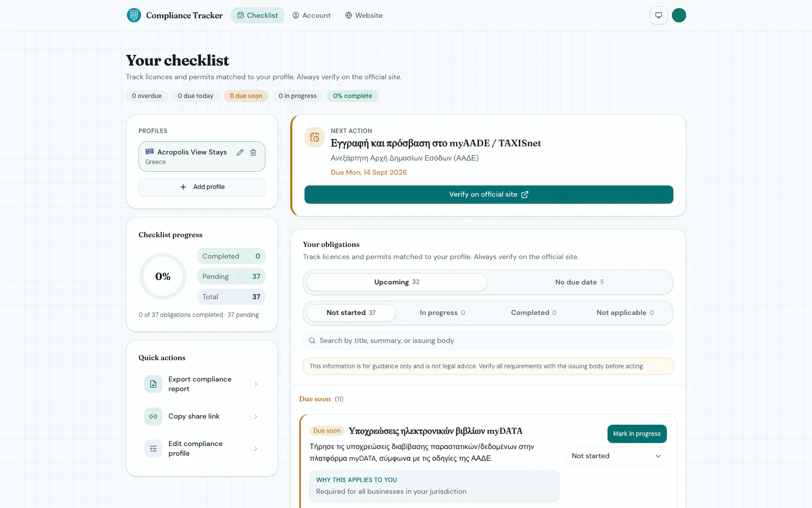The image size is (812, 508).
Task: Focus the obligations search field
Action: [x=488, y=340]
